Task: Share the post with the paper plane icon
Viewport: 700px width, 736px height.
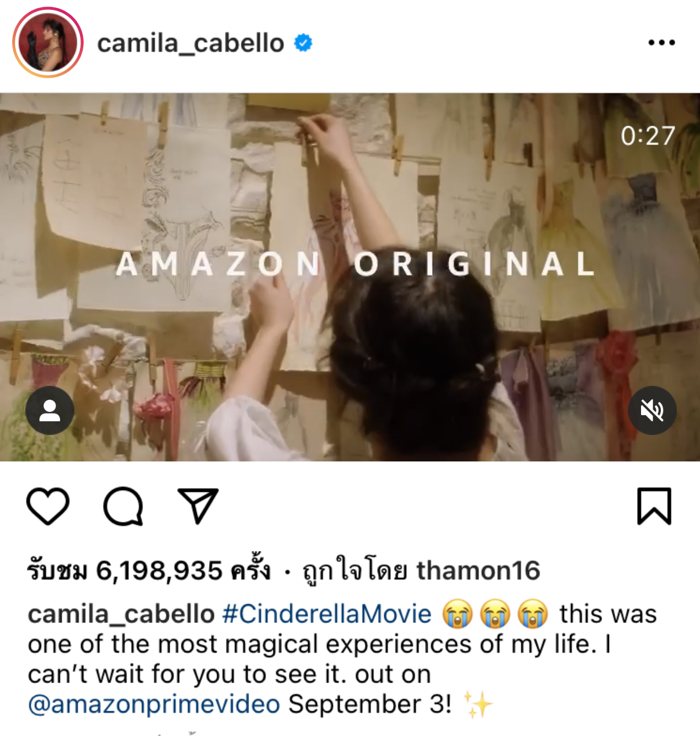Action: click(x=198, y=506)
